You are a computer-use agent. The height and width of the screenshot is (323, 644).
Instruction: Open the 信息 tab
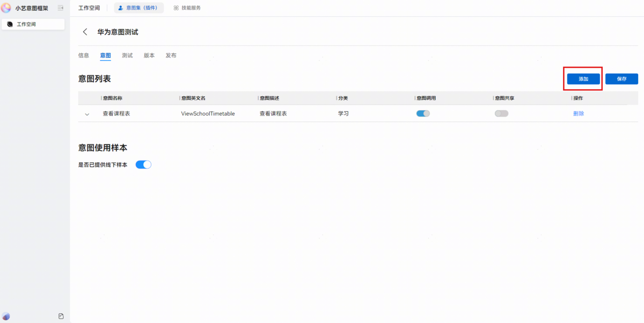[84, 55]
